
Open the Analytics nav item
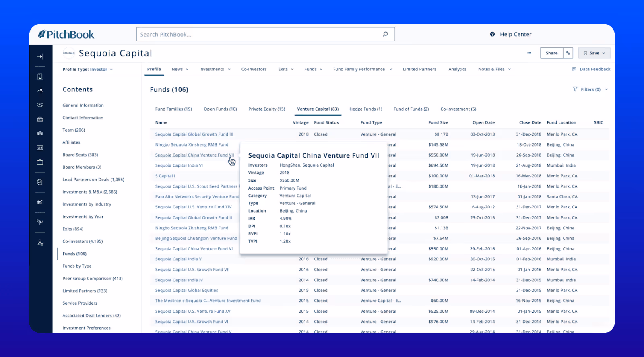[x=457, y=69]
